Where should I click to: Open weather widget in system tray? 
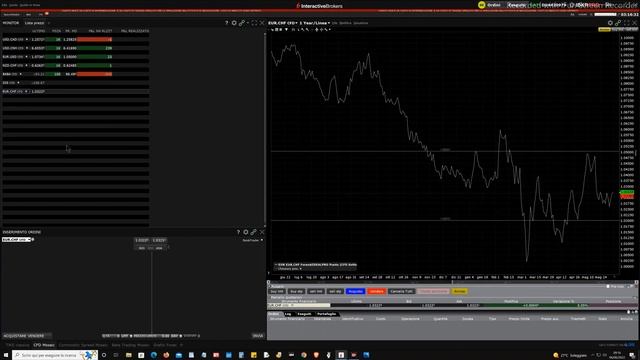tap(570, 356)
